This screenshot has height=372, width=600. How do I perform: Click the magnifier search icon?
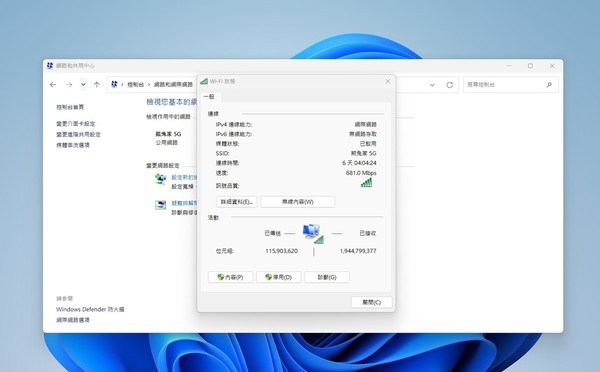point(549,85)
